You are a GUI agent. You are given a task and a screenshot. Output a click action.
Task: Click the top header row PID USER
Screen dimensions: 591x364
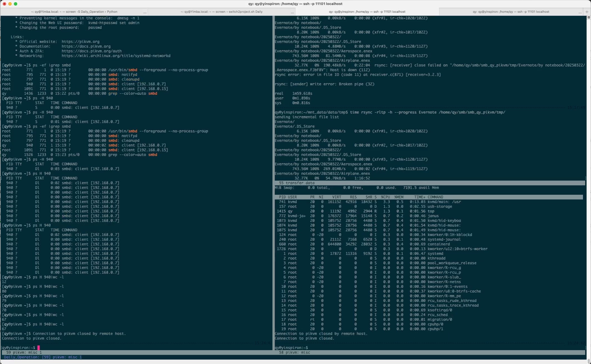[x=429, y=197]
